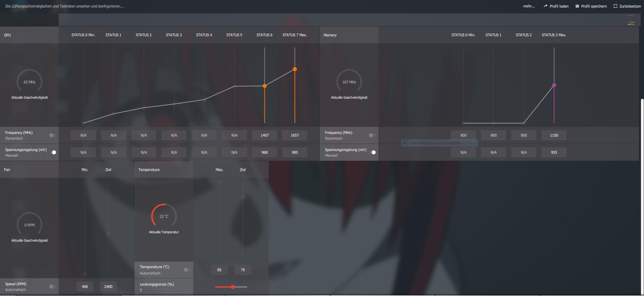Image resolution: width=644 pixels, height=296 pixels.
Task: Click the 'Temperature' section title
Action: coord(149,169)
